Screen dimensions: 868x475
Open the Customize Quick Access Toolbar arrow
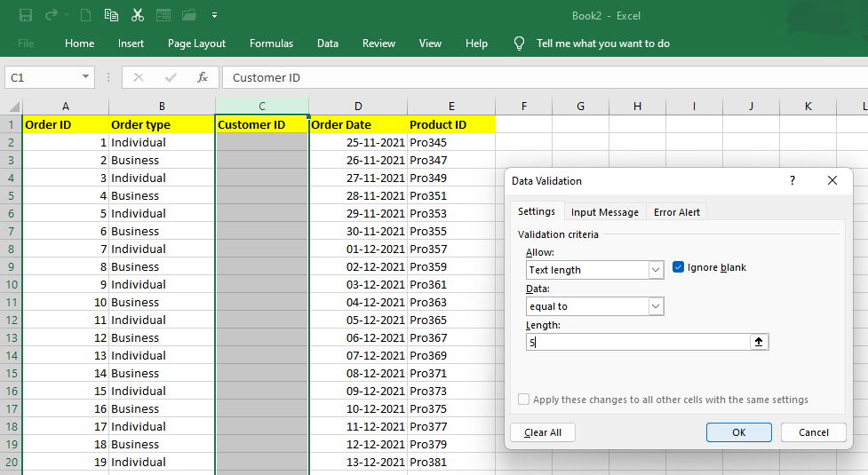[214, 15]
